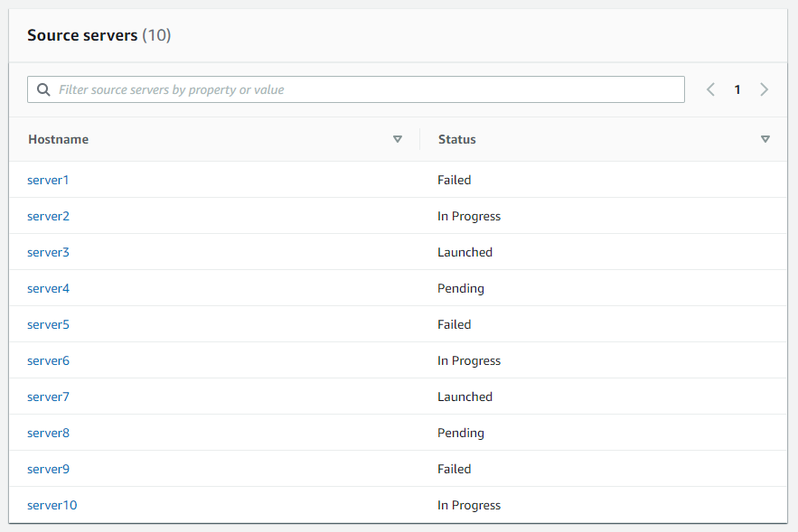Open server1 link

point(48,180)
